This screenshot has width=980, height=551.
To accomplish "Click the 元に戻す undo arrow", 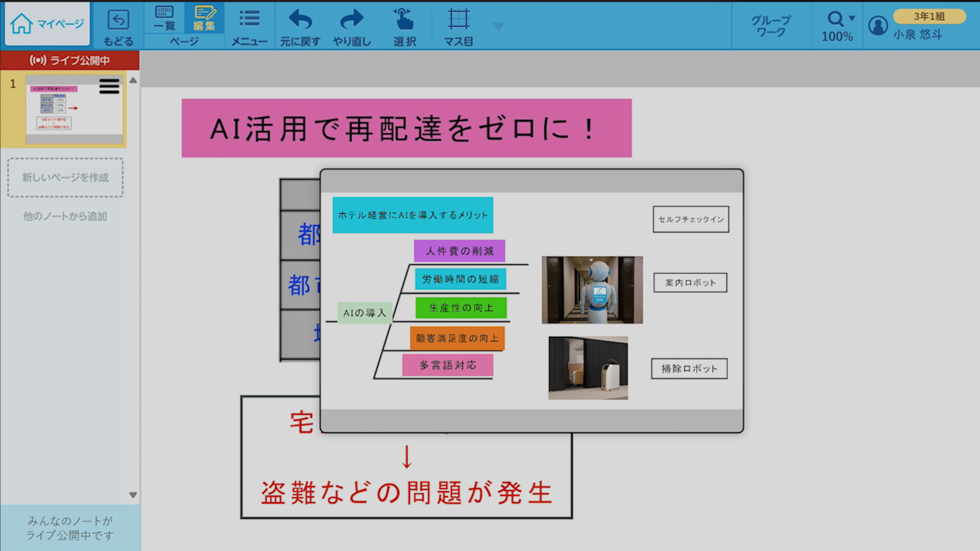I will [x=300, y=21].
